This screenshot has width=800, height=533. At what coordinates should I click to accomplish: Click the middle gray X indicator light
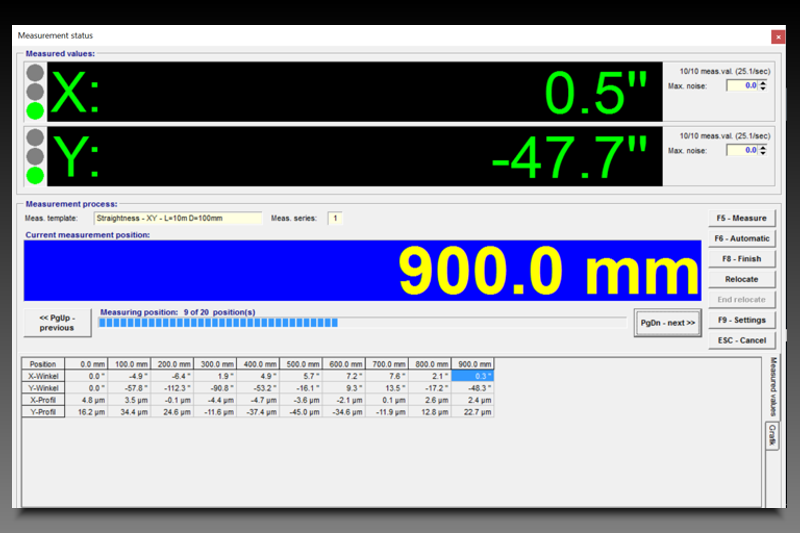click(x=35, y=92)
